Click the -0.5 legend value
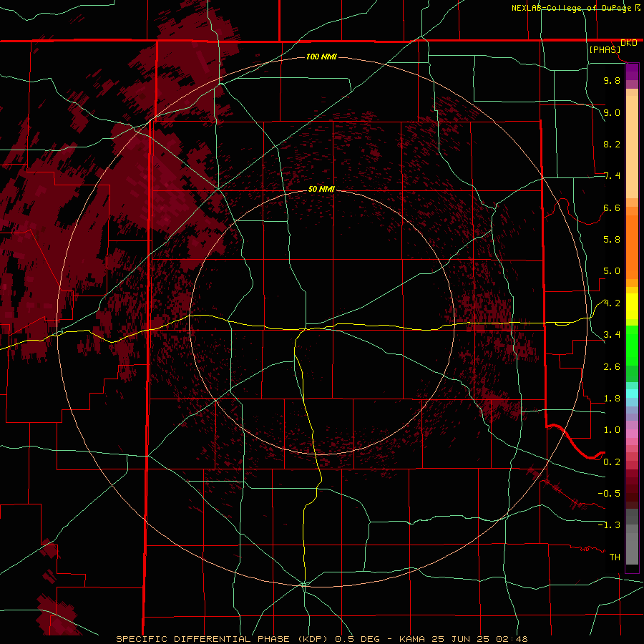 point(609,494)
